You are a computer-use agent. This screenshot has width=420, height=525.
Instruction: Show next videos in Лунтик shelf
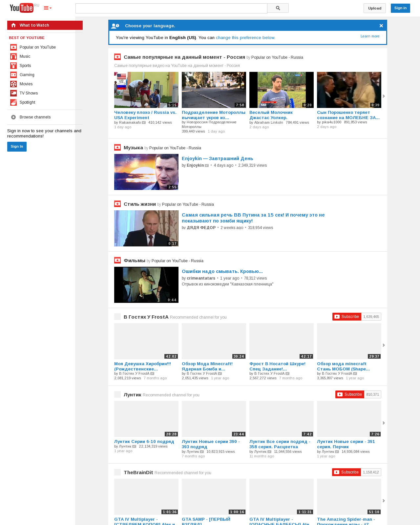pos(384,423)
